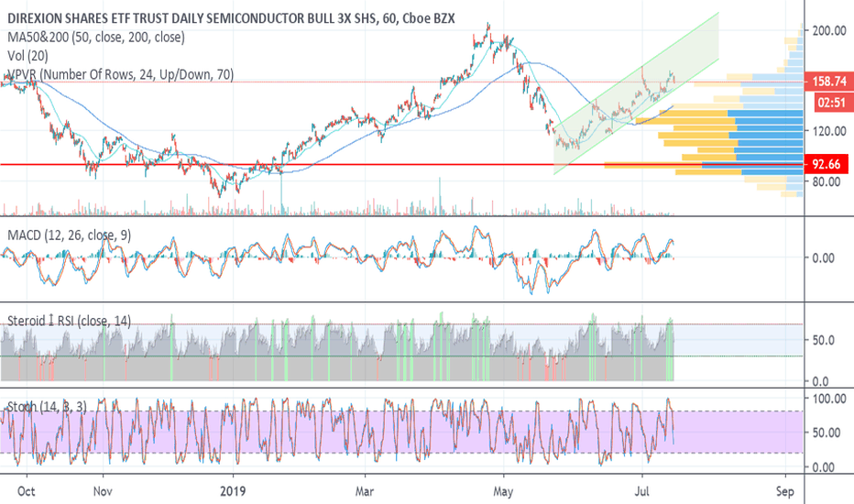The image size is (854, 504).
Task: Click the 2019 label on time axis
Action: [x=233, y=491]
